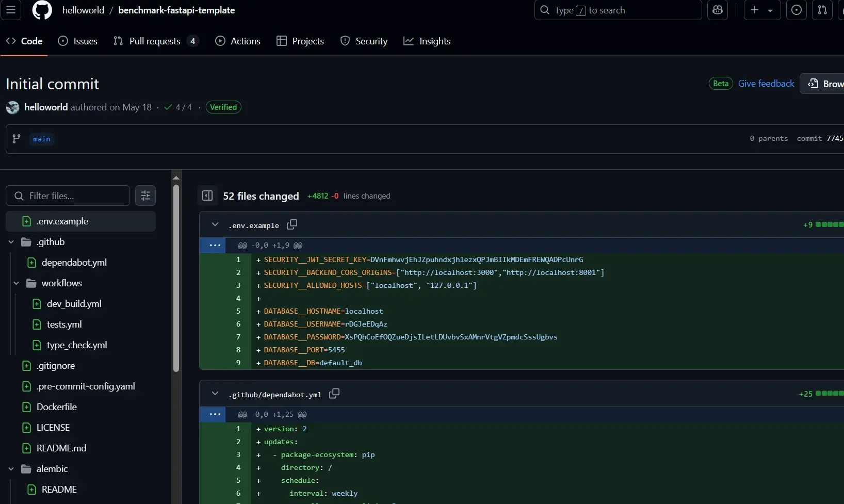The width and height of the screenshot is (844, 504).
Task: Open the Security tab
Action: pos(364,41)
